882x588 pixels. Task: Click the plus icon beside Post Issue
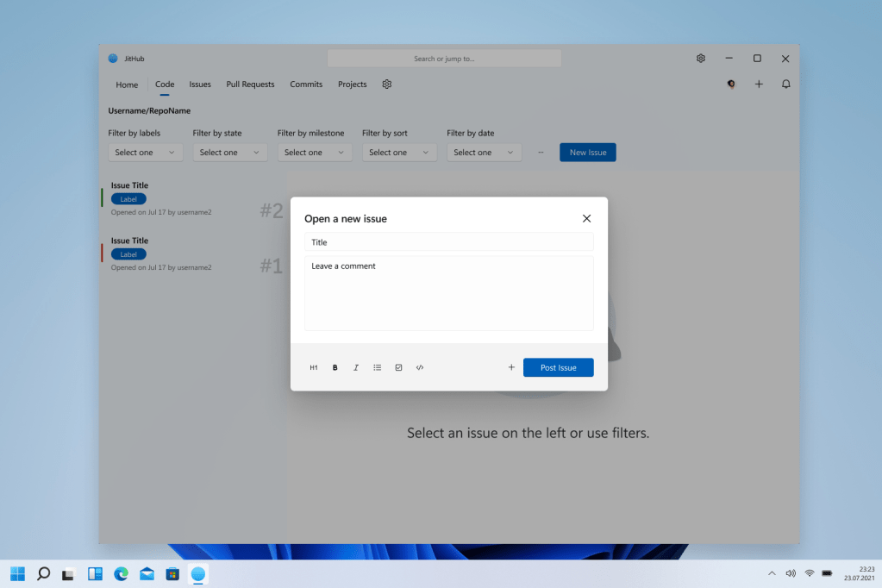pos(511,367)
